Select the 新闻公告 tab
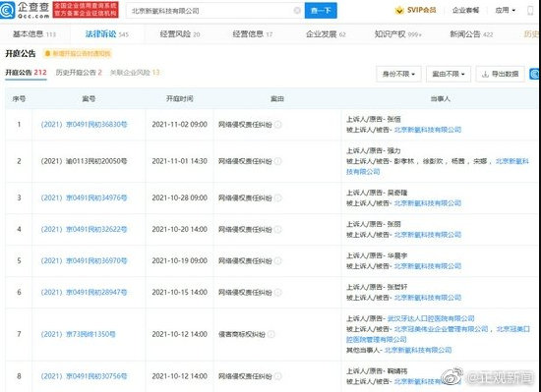The image size is (541, 392). (x=471, y=34)
